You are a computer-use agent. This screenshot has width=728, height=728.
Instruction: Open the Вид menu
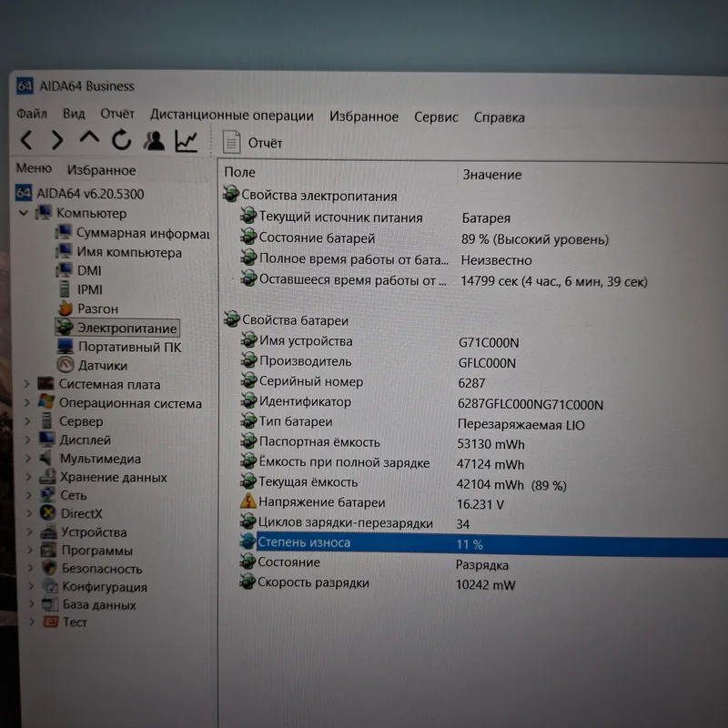click(74, 114)
